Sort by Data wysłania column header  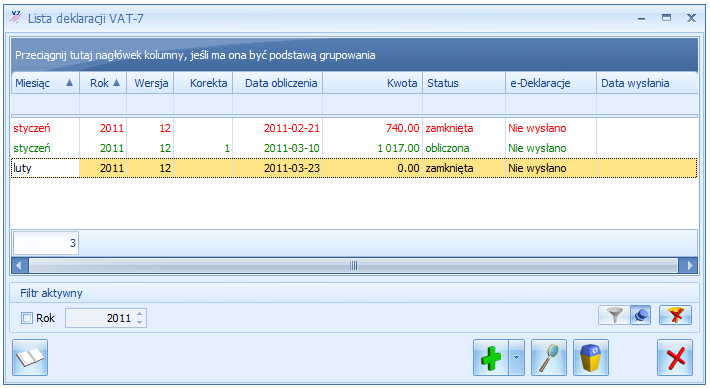click(647, 83)
